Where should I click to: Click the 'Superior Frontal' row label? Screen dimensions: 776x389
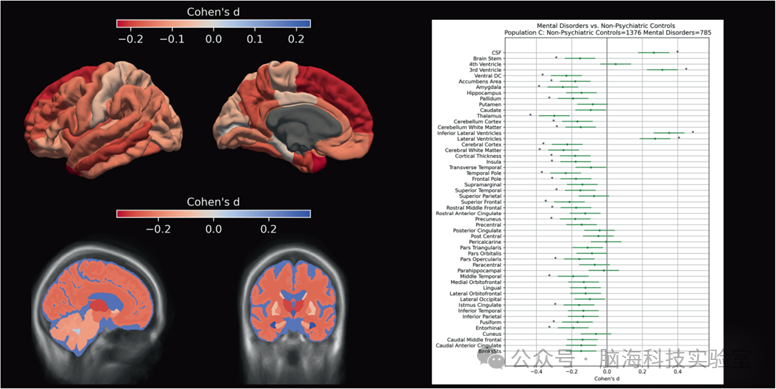point(482,202)
